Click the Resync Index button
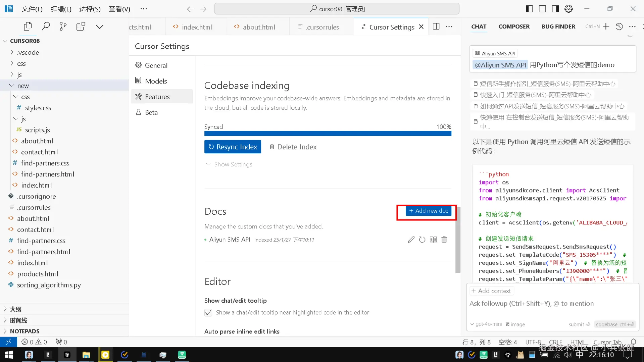This screenshot has height=362, width=644. tap(233, 147)
